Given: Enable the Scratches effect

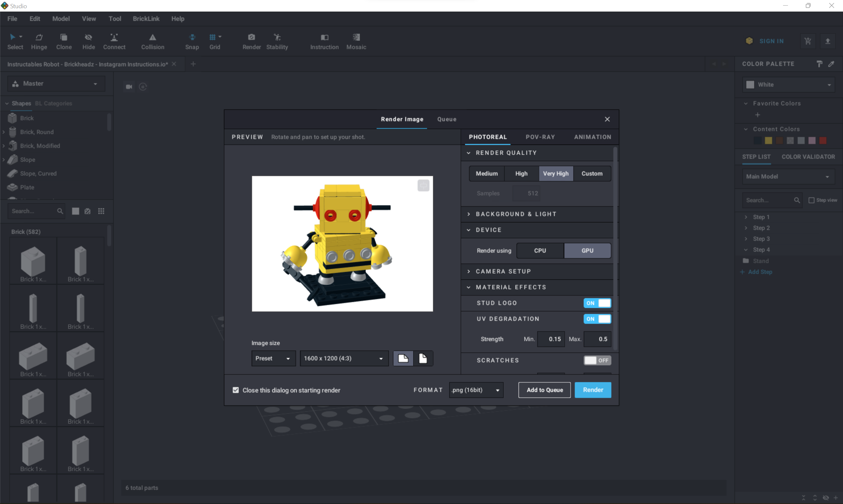Looking at the screenshot, I should [597, 360].
